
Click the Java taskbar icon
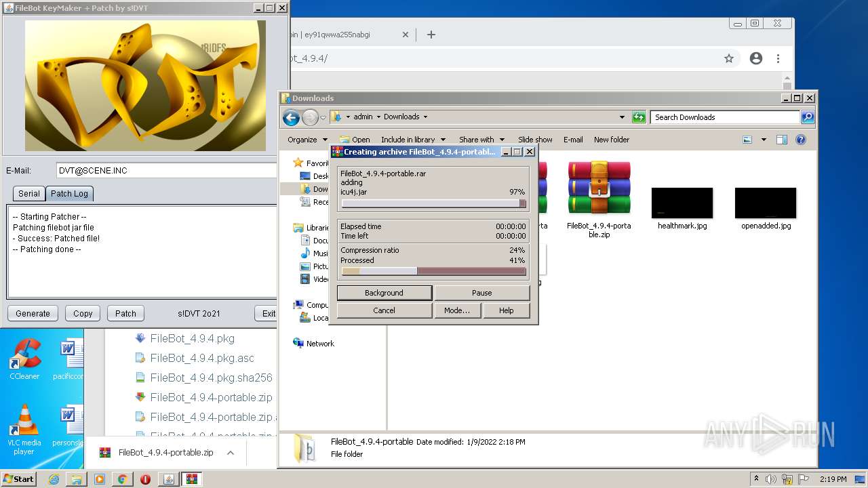(x=169, y=479)
